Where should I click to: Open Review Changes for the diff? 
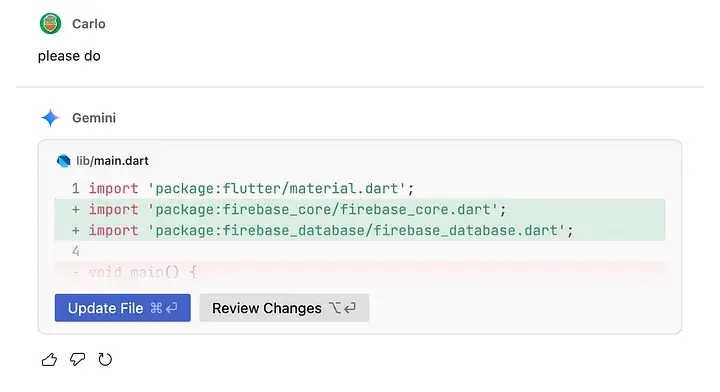click(284, 308)
